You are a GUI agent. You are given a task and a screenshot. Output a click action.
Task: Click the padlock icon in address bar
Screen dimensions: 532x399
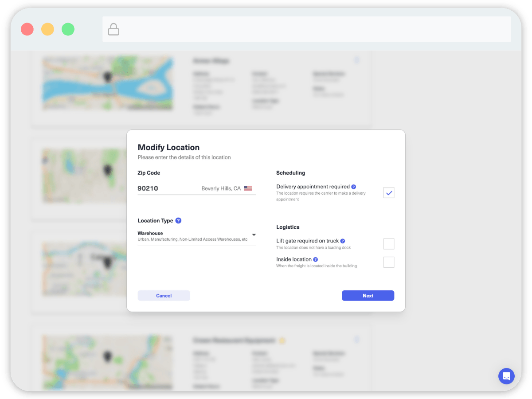[113, 30]
